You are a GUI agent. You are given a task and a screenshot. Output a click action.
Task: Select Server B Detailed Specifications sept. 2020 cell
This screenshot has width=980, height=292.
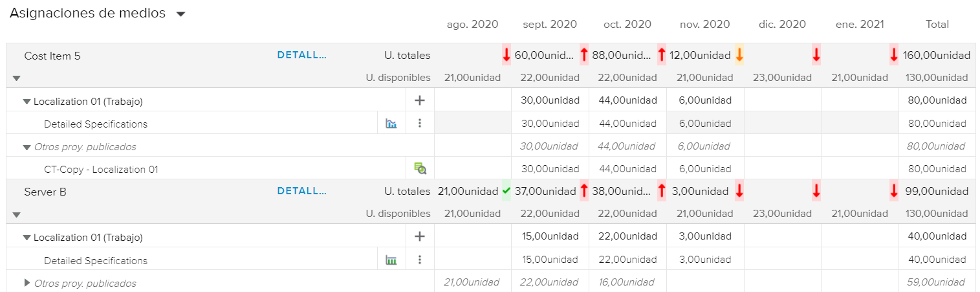[550, 260]
